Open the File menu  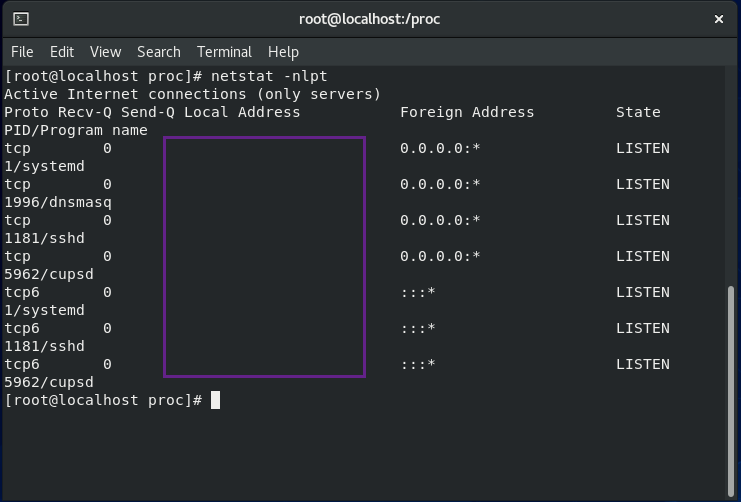click(22, 52)
